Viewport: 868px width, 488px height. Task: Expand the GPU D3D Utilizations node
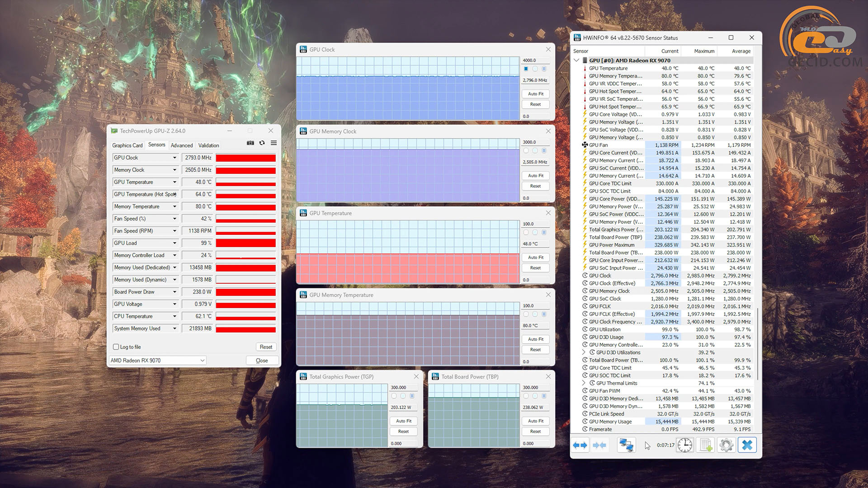[584, 352]
